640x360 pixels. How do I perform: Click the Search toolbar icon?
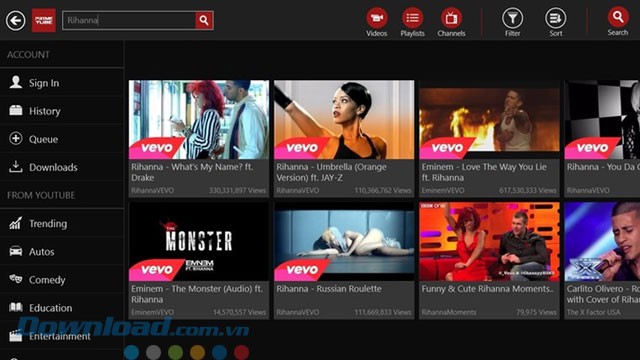click(618, 17)
